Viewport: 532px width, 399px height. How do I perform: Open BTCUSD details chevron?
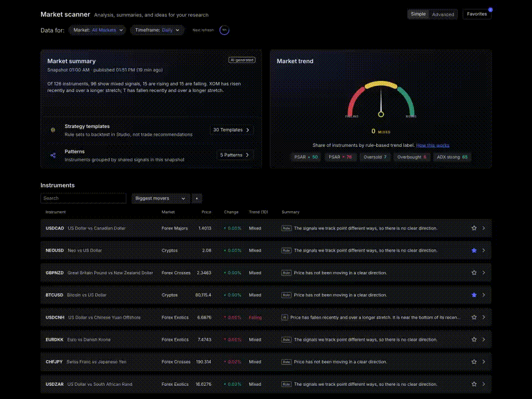pyautogui.click(x=483, y=295)
